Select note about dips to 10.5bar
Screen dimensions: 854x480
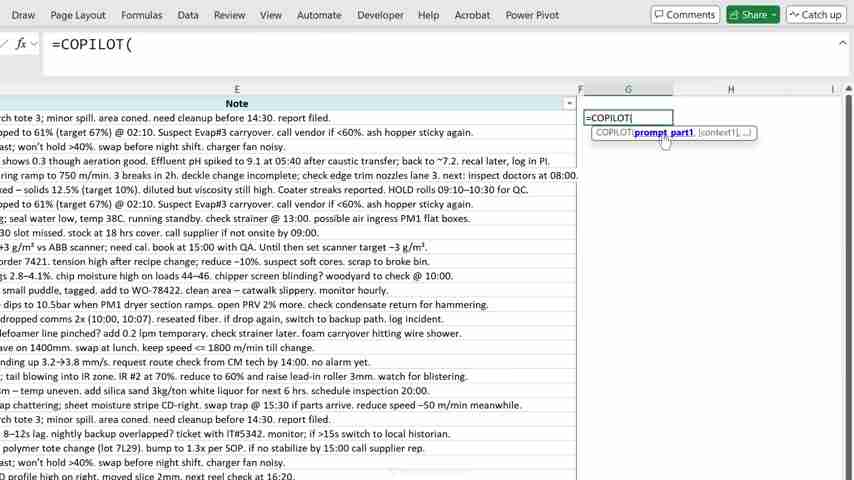288,305
